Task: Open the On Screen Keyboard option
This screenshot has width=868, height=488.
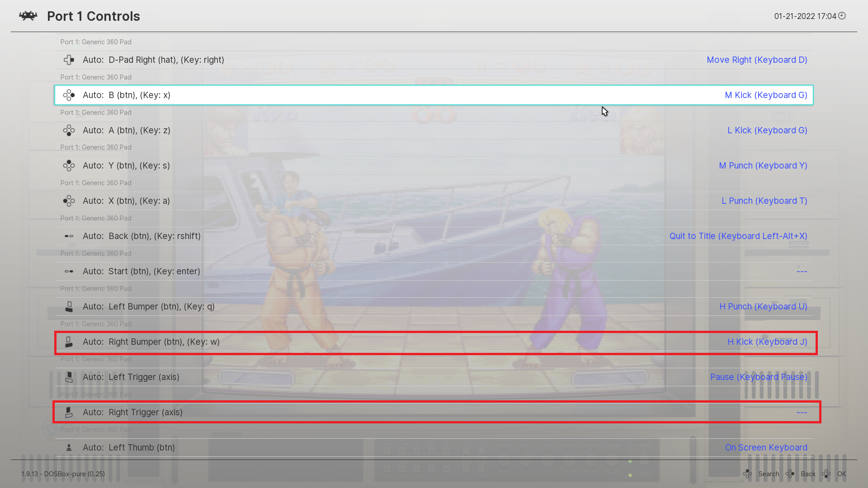Action: pos(766,447)
